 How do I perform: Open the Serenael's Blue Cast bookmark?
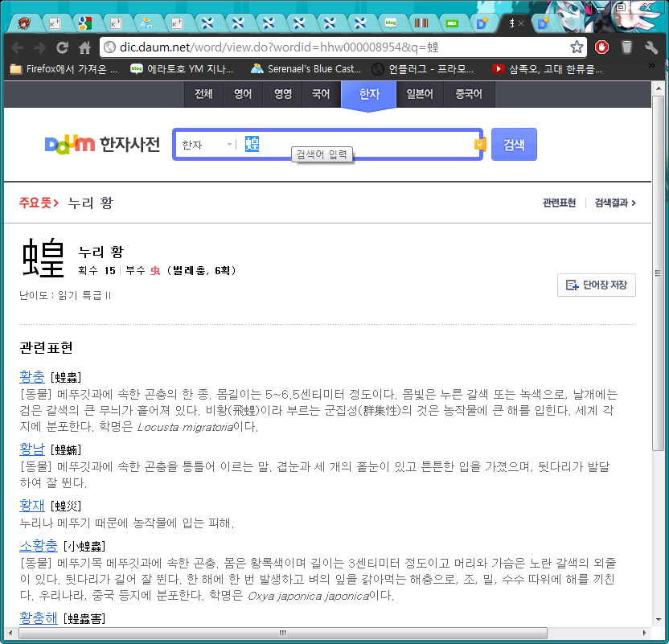pyautogui.click(x=306, y=68)
